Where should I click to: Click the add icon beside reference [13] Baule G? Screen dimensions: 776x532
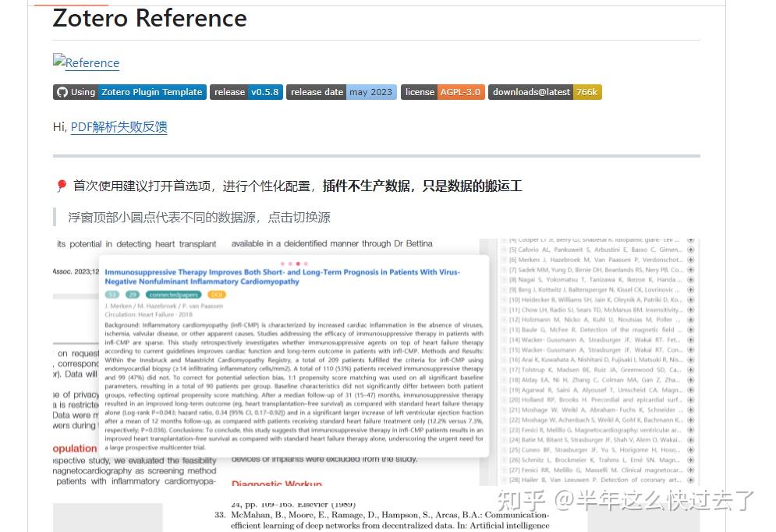(691, 329)
